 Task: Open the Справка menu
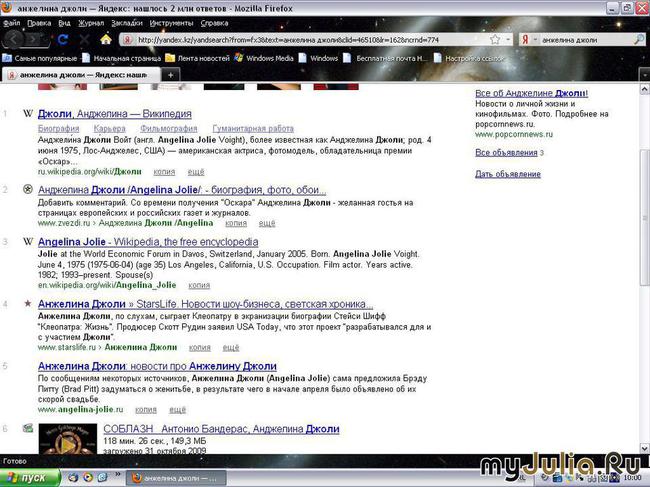214,23
